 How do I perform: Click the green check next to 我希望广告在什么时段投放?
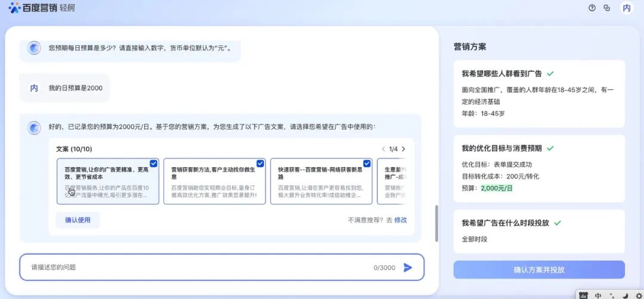point(558,223)
